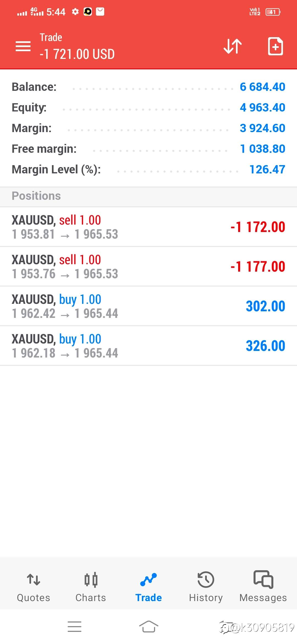297x644 pixels.
Task: Tap the Messages speech bubbles icon
Action: pos(263,579)
